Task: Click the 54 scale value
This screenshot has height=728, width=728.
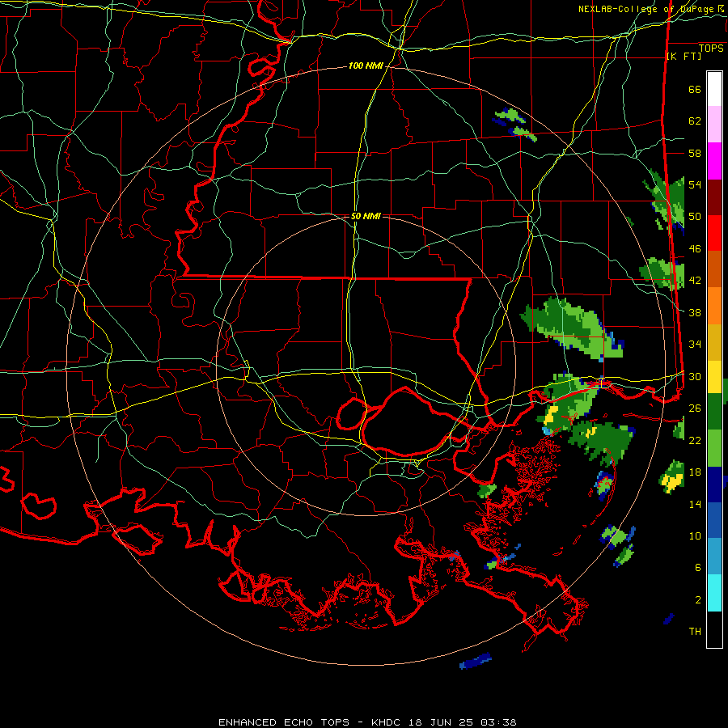Action: [x=695, y=184]
